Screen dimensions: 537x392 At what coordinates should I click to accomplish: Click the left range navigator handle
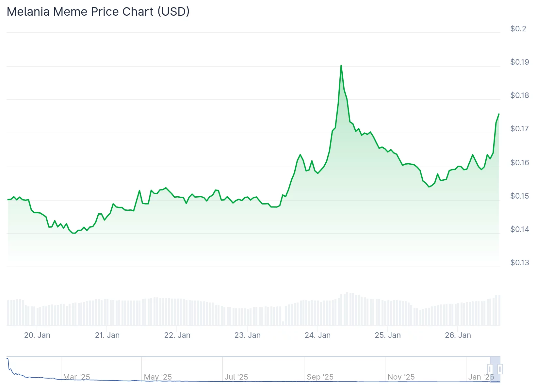click(x=490, y=369)
